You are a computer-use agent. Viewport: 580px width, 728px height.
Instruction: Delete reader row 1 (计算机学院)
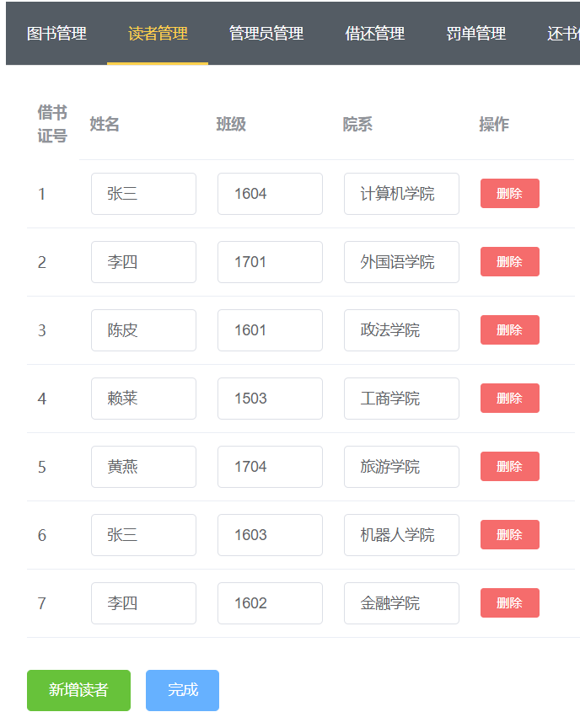pyautogui.click(x=509, y=194)
